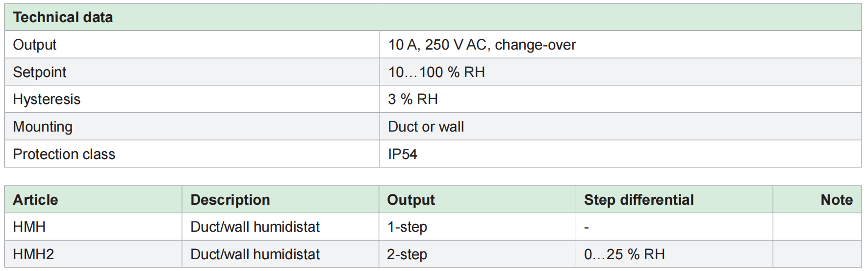This screenshot has height=271, width=868.
Task: Click the Mounting row label
Action: pyautogui.click(x=43, y=127)
